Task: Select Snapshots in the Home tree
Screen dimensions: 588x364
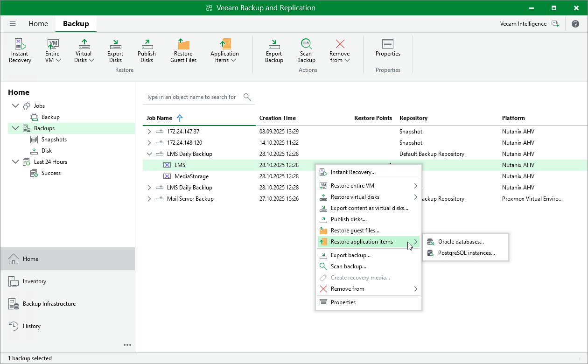Action: coord(54,140)
